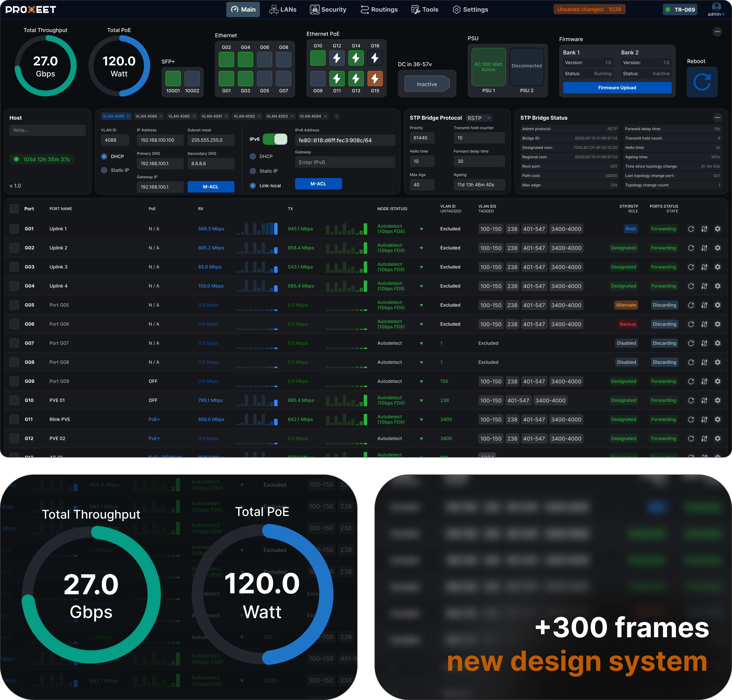732x700 pixels.
Task: Select the 10G01 SFP+ port icon
Action: point(173,78)
